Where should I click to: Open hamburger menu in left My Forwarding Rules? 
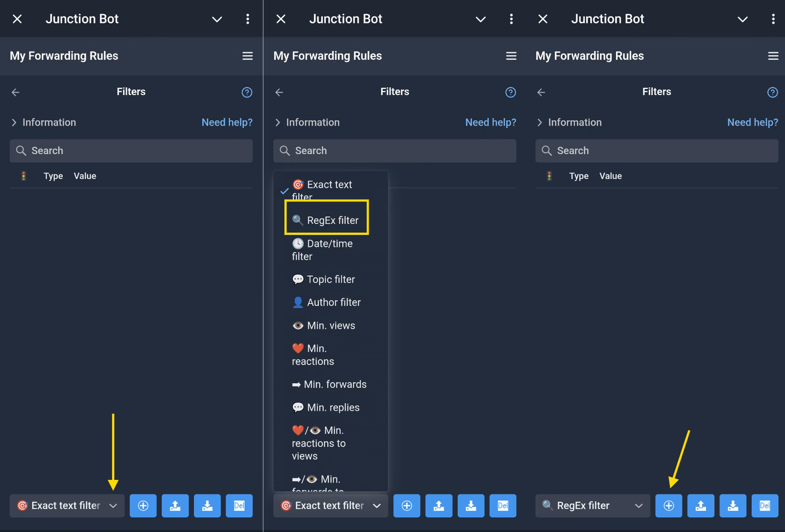coord(248,56)
